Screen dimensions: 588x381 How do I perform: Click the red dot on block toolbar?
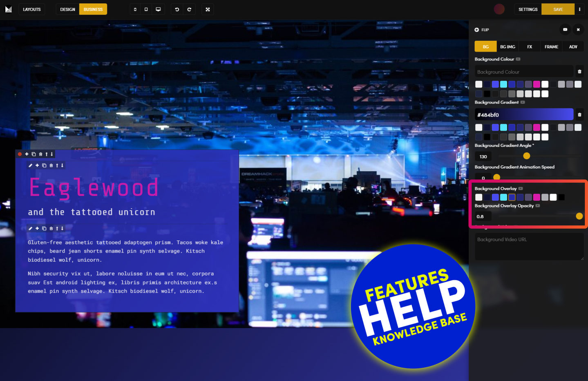click(20, 154)
